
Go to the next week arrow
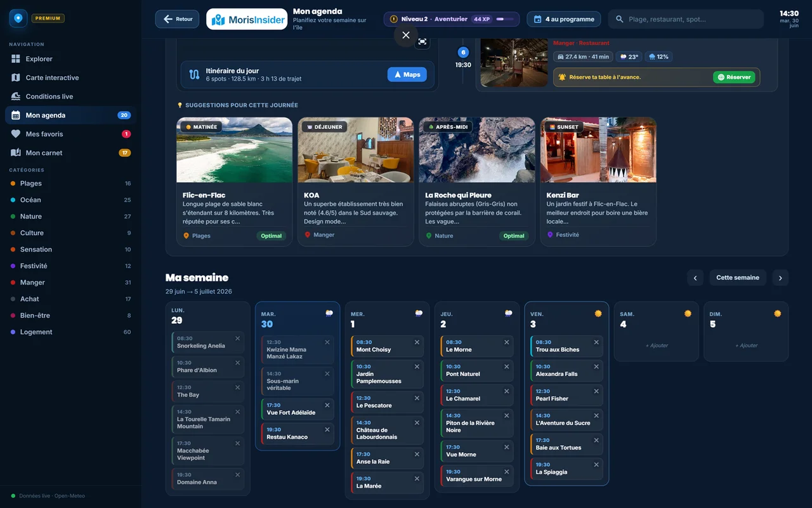pyautogui.click(x=780, y=277)
